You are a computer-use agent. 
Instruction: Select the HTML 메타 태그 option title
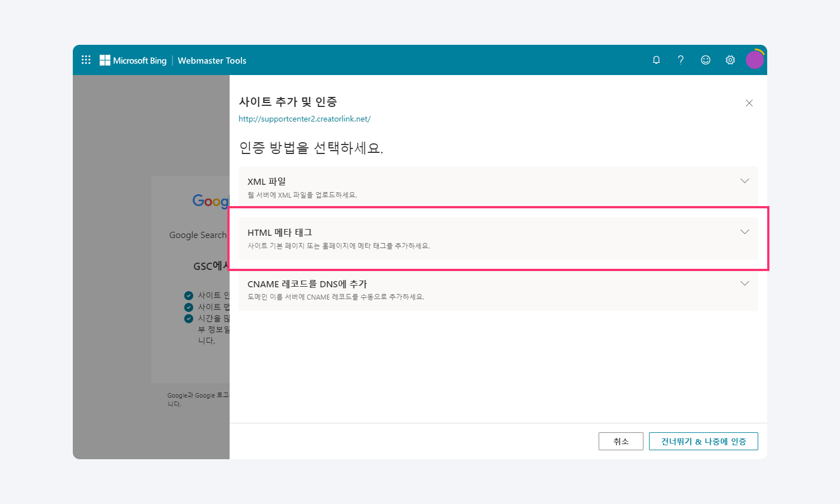click(x=279, y=232)
